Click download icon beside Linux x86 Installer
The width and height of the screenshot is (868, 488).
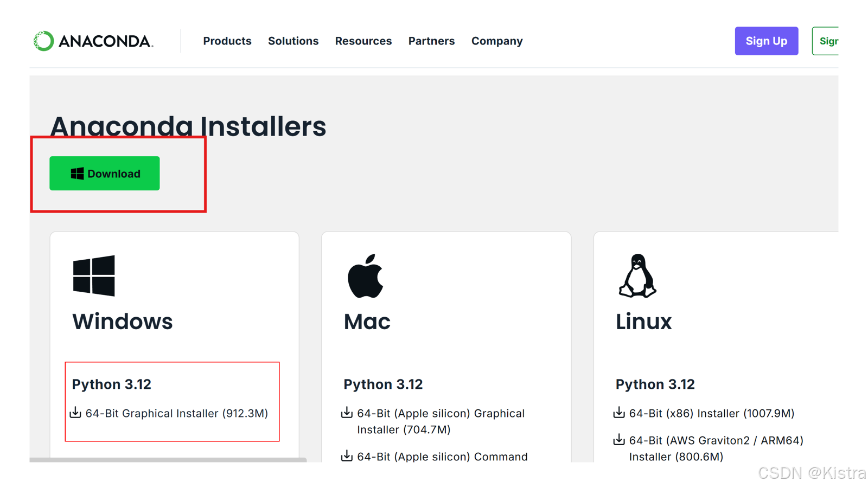(619, 413)
